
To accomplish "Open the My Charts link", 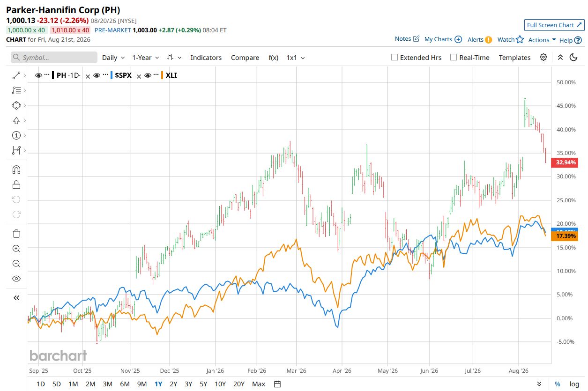I will [443, 39].
